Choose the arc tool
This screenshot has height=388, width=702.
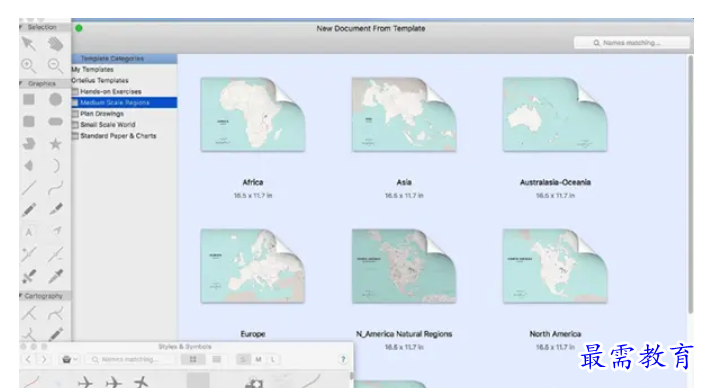click(56, 166)
